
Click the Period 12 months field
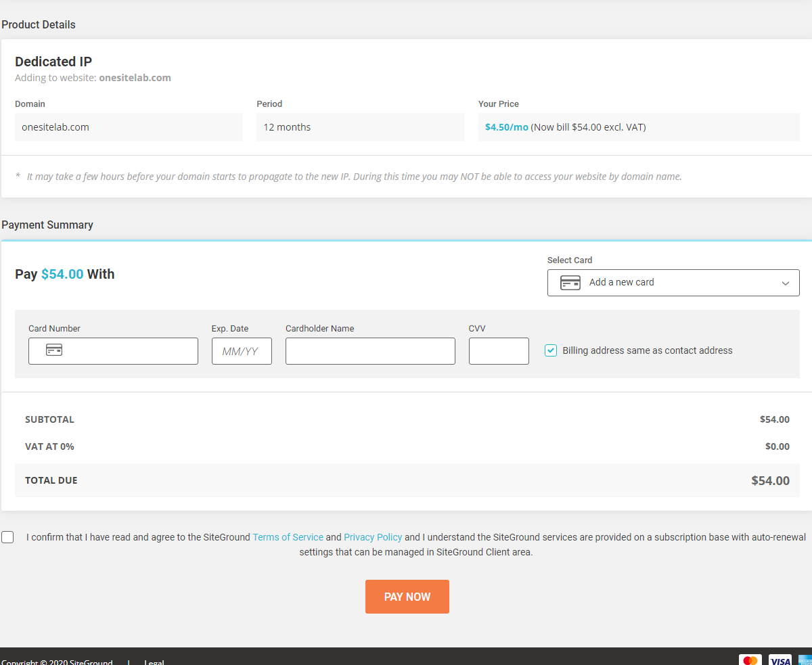pos(360,127)
